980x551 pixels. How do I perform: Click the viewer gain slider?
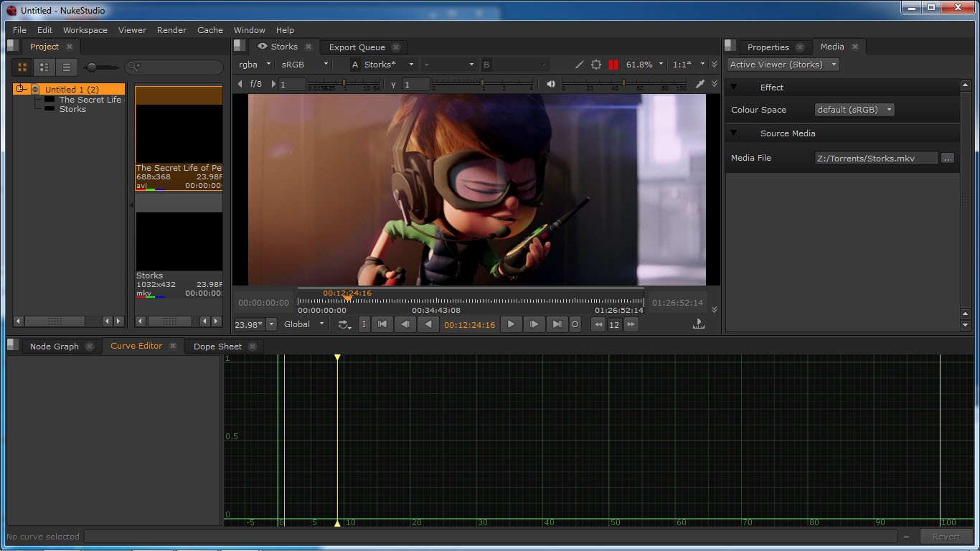click(x=344, y=84)
